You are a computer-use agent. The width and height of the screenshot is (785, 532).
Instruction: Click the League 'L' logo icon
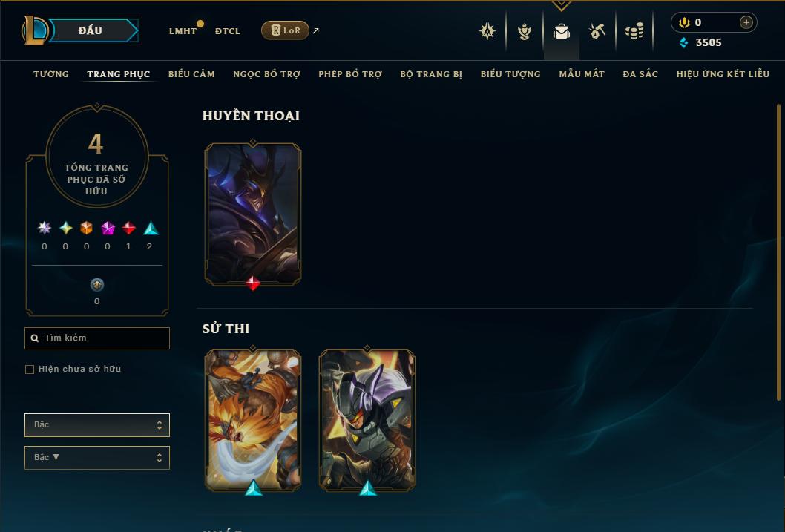click(34, 30)
